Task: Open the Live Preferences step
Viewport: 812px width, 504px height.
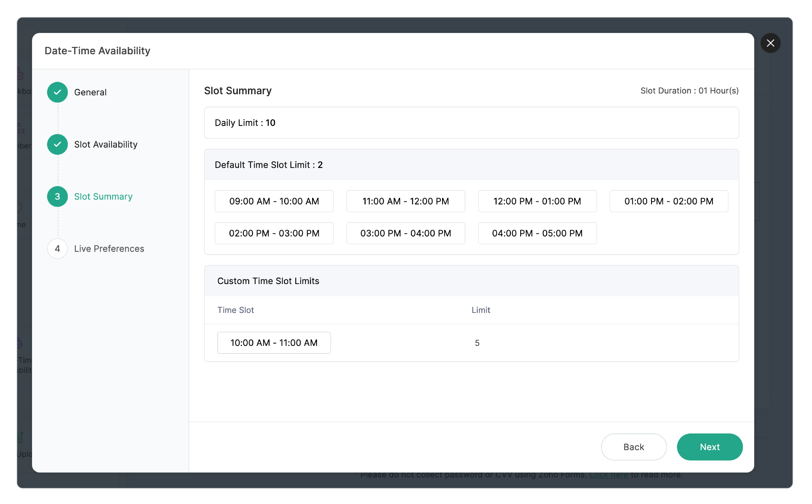Action: coord(109,249)
